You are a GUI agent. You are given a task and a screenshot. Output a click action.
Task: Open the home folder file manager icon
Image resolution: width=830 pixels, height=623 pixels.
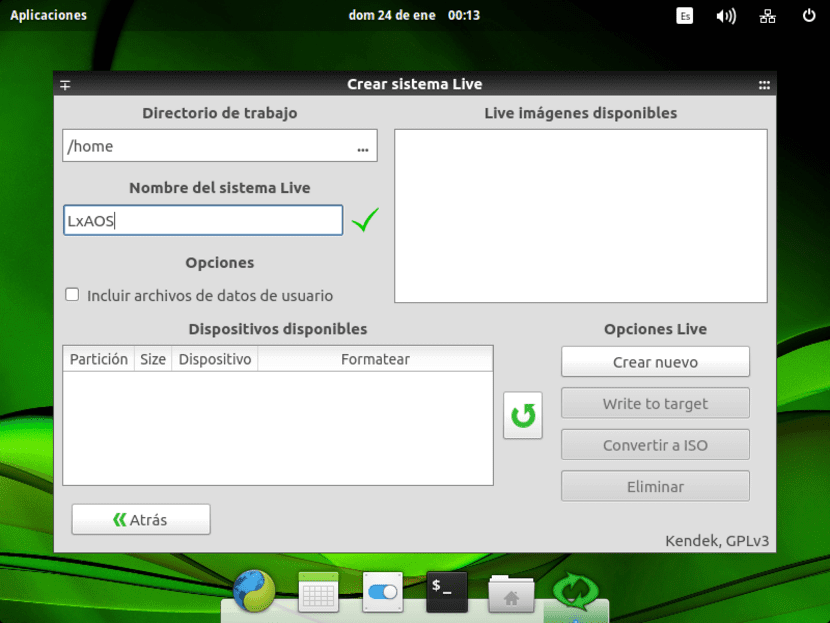(510, 593)
